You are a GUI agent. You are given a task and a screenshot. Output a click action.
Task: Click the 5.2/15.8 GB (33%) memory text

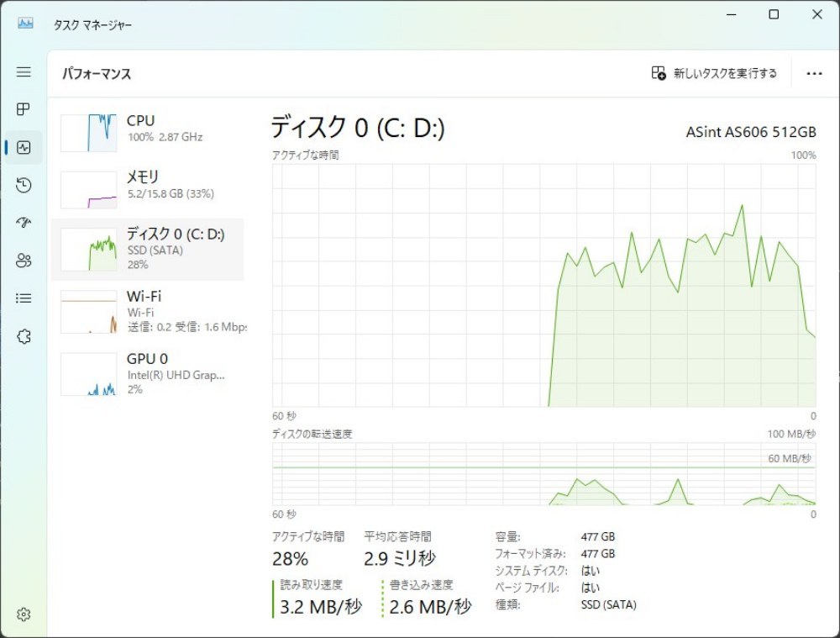(171, 193)
